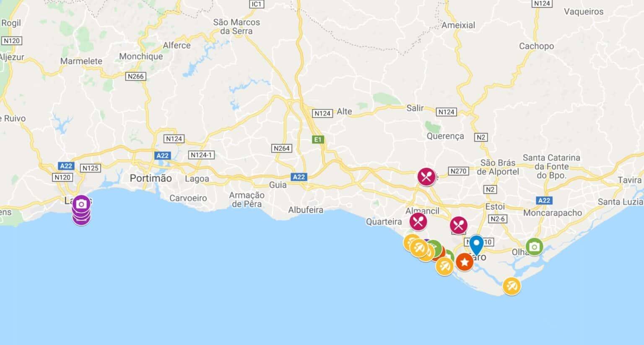
Task: Open the restaurant marker near the N270 road
Action: coord(426,177)
